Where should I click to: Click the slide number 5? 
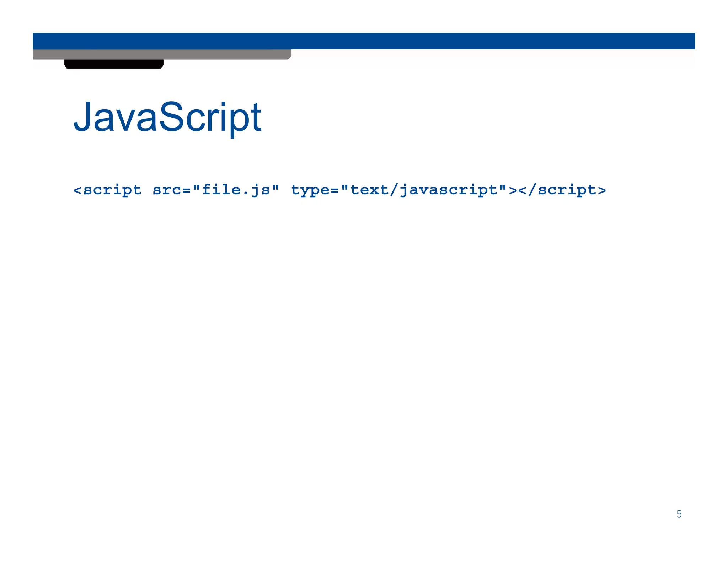pyautogui.click(x=679, y=514)
